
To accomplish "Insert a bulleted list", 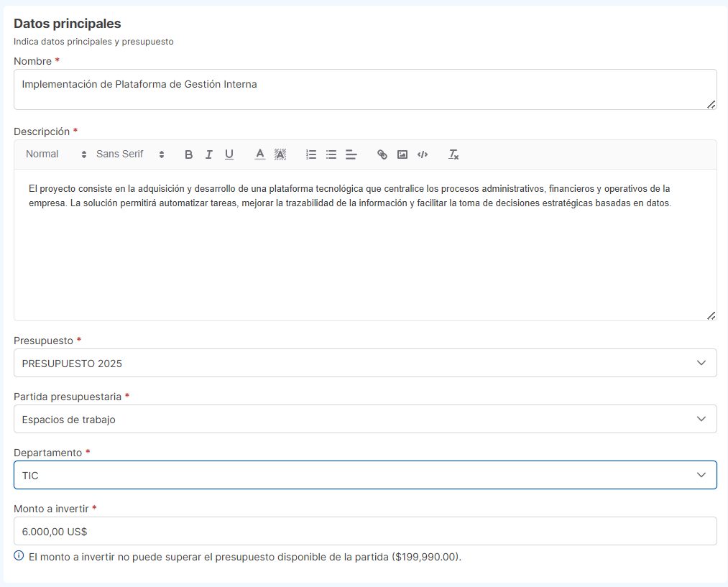I will (331, 154).
